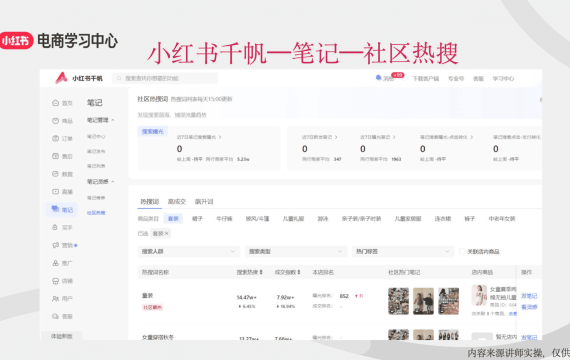570x360 pixels.
Task: Open second hot note thumbnail in first row
Action: (423, 301)
